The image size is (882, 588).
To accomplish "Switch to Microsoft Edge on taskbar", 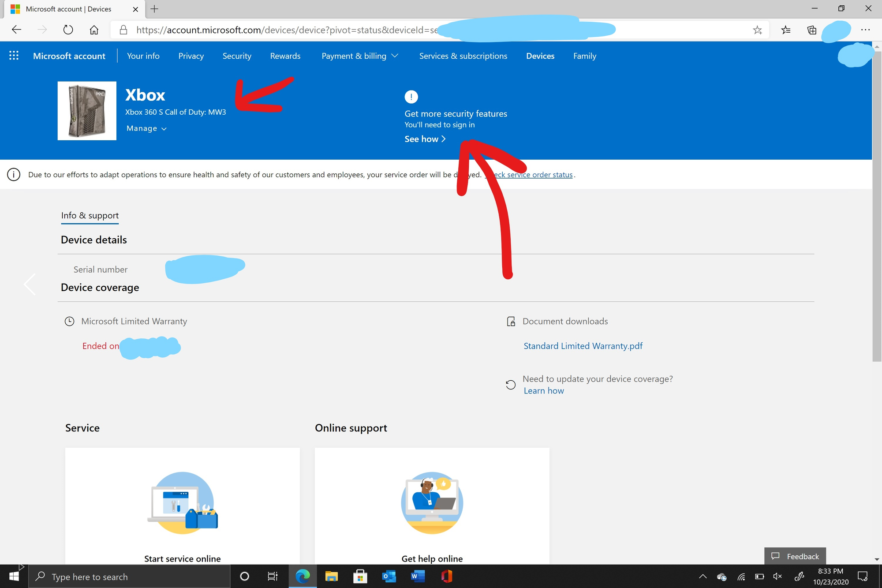I will (x=303, y=577).
